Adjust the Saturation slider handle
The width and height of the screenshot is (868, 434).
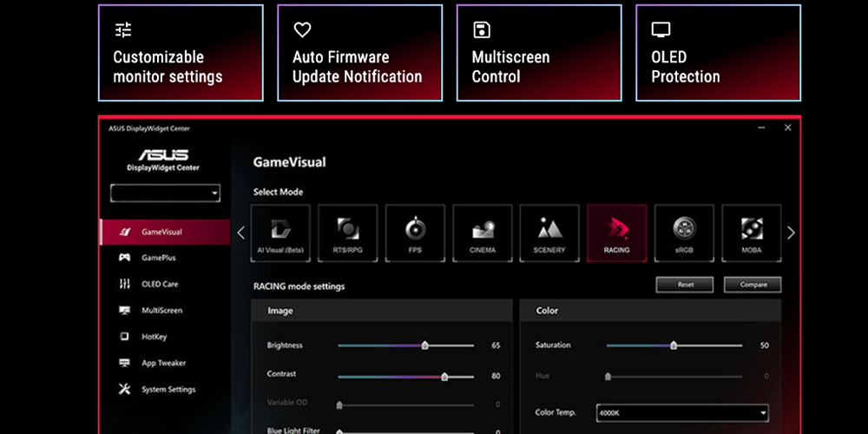point(674,345)
